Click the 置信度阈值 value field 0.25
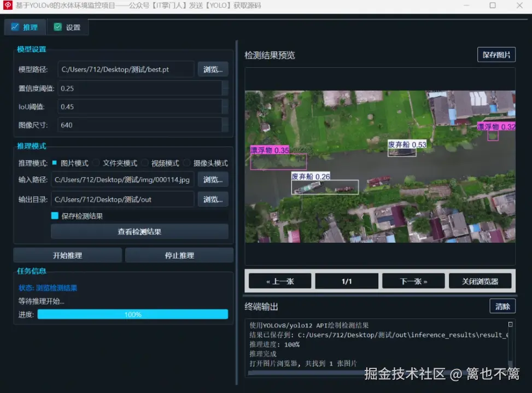This screenshot has height=393, width=532. pos(140,89)
